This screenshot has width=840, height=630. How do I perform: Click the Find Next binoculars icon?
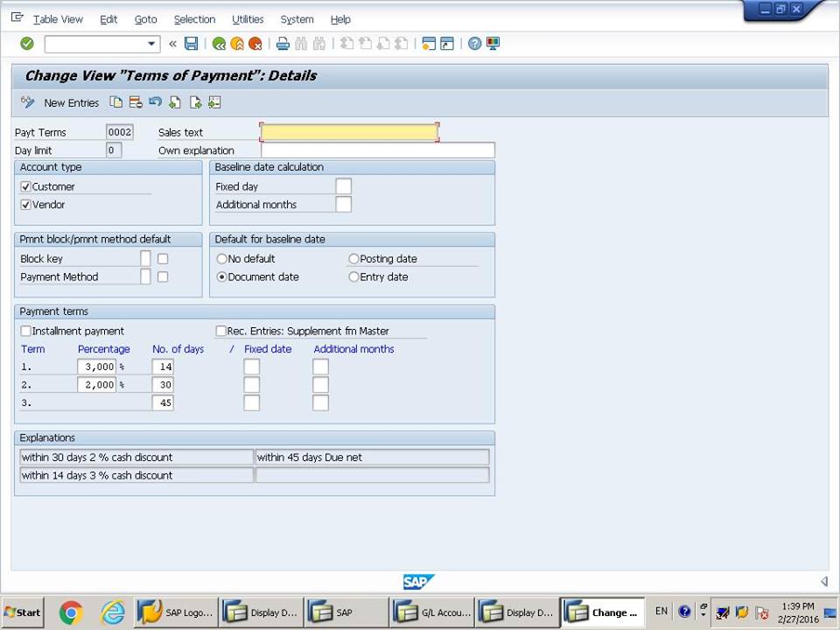(x=319, y=44)
